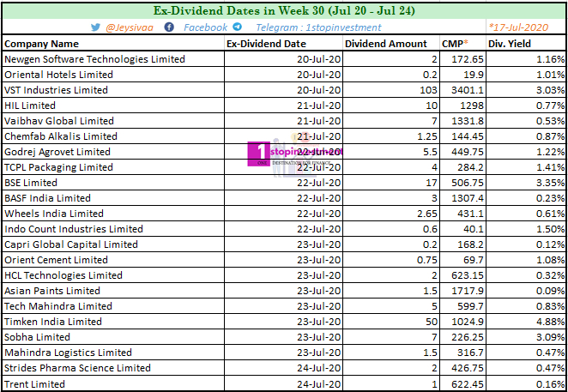Open the Facebook text link

click(x=205, y=27)
